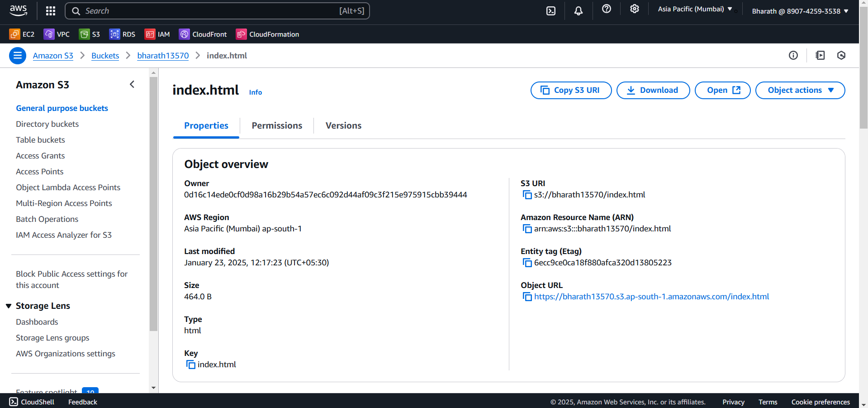Open the help question mark menu
Viewport: 868px width, 408px height.
[607, 9]
